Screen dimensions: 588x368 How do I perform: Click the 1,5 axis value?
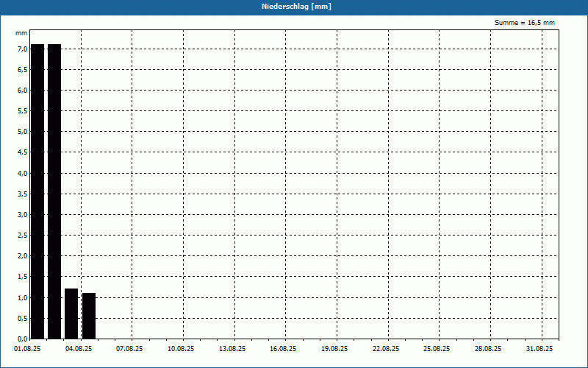click(x=22, y=277)
